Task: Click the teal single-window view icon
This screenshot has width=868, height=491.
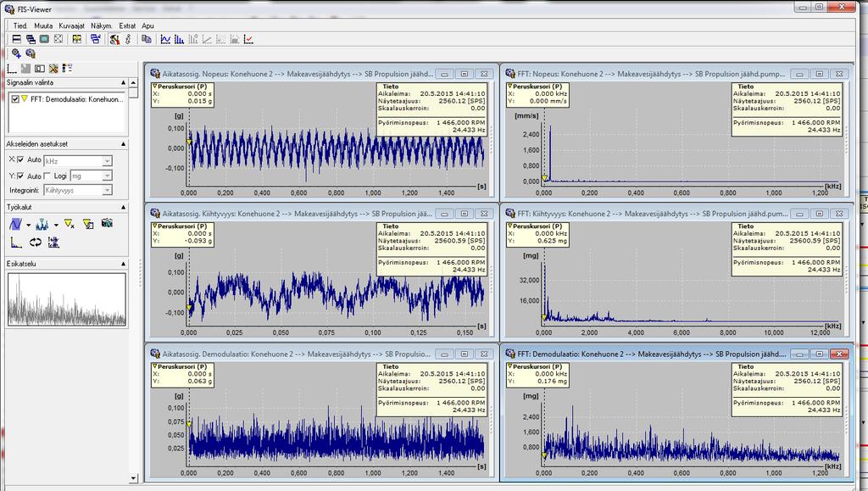Action: [x=44, y=39]
